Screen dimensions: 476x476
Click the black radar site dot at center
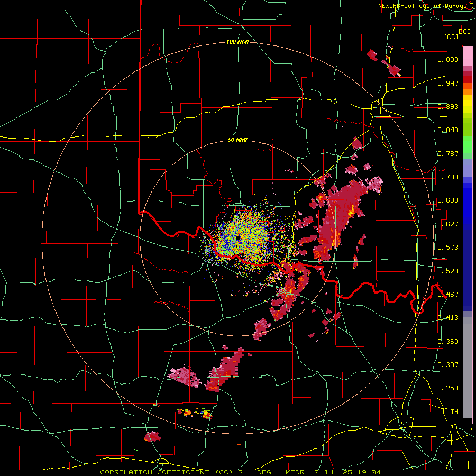tap(237, 239)
